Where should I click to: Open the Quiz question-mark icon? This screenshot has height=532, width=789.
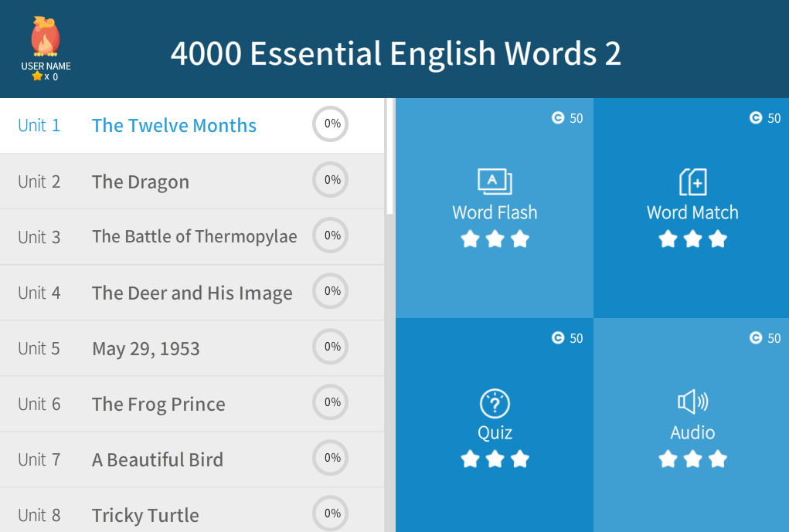coord(495,403)
